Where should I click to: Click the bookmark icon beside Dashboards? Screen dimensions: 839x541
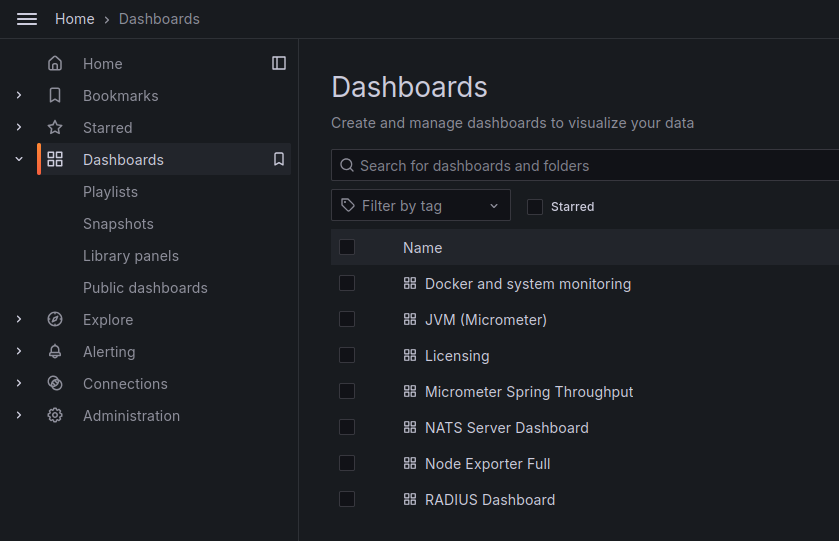pos(279,159)
